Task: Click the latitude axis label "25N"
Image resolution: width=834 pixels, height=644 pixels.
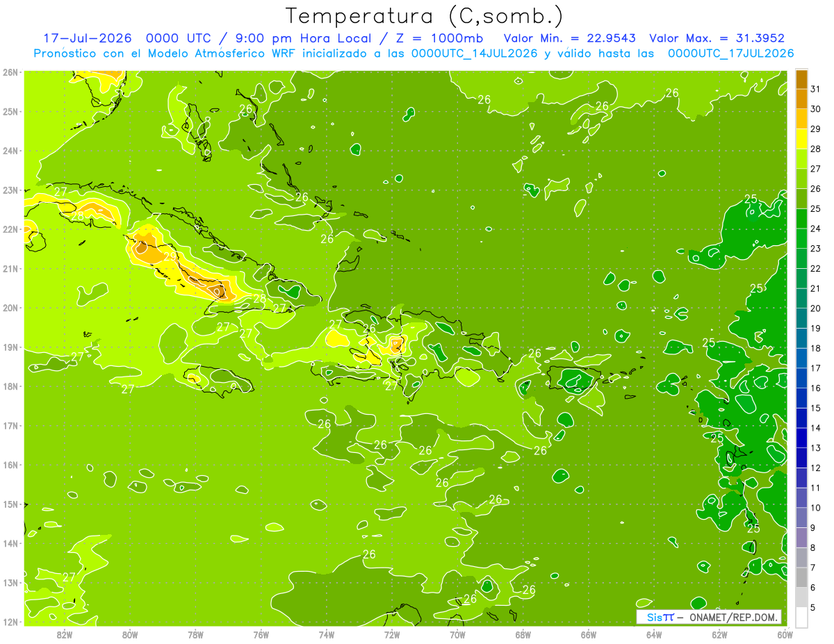Action: [10, 112]
